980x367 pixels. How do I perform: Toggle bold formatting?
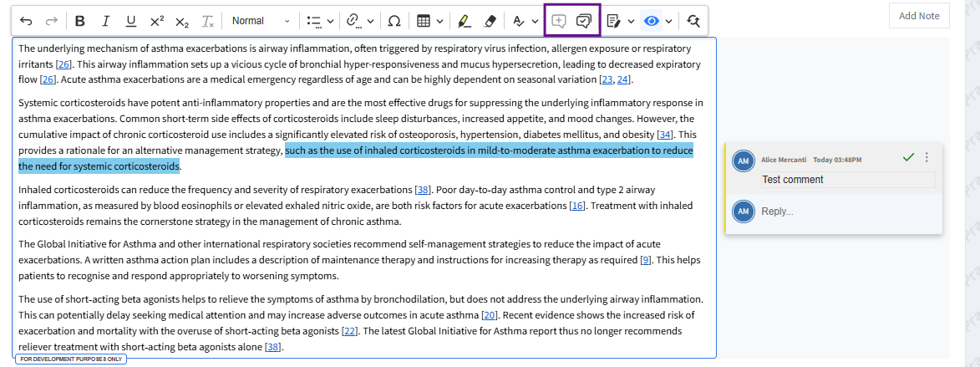point(80,21)
